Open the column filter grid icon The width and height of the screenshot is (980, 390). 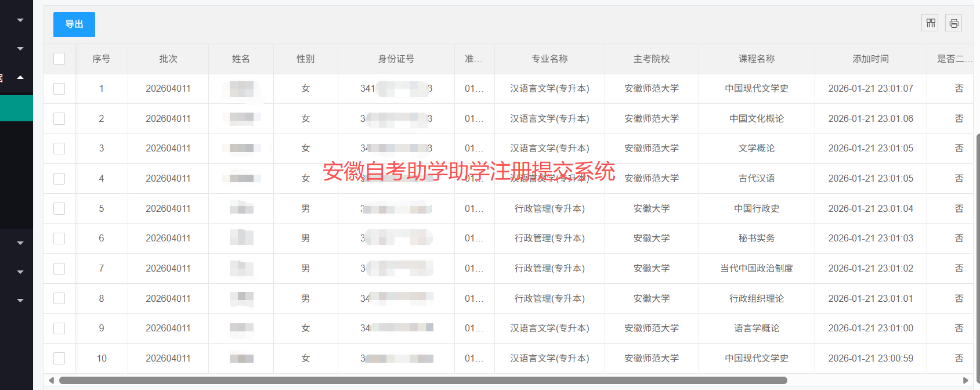(x=931, y=23)
